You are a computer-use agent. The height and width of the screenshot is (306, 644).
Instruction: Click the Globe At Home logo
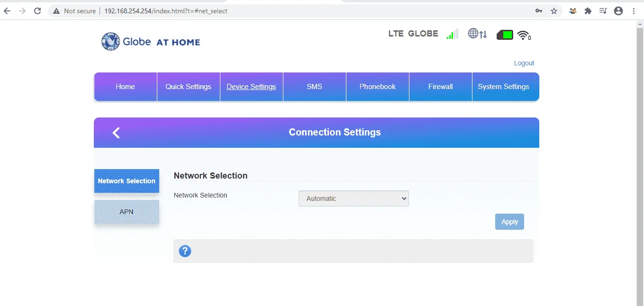151,42
